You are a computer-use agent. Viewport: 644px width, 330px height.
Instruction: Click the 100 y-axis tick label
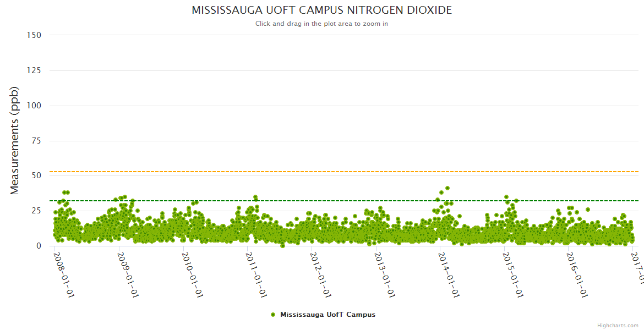pos(34,106)
